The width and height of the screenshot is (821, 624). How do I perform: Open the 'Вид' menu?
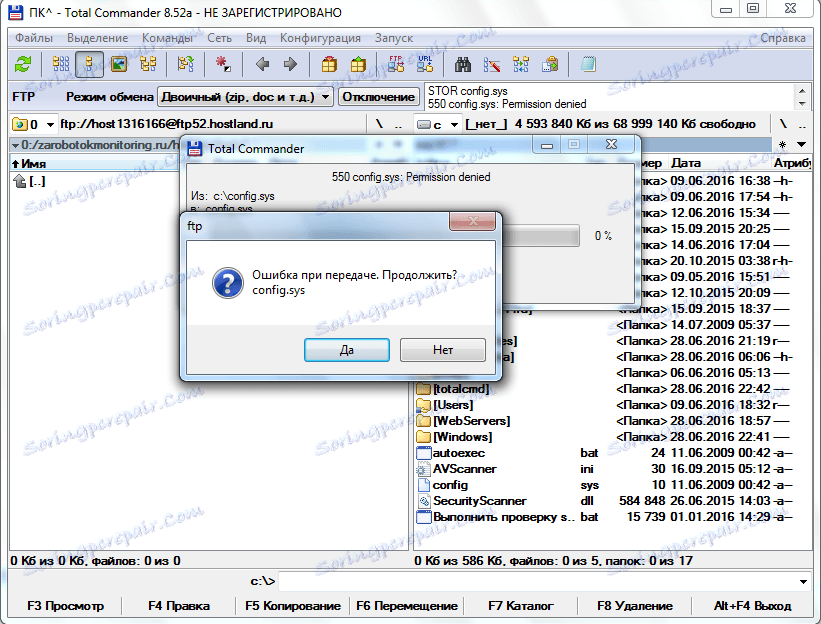256,38
